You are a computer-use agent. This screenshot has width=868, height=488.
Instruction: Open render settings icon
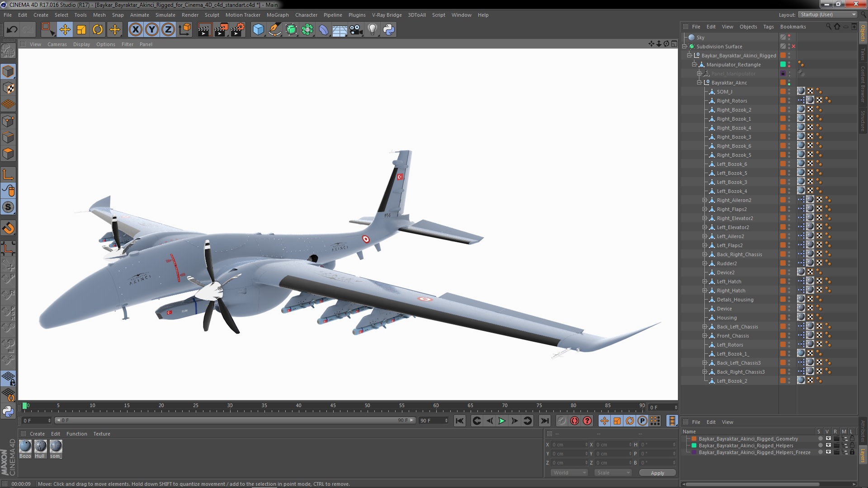coord(238,30)
